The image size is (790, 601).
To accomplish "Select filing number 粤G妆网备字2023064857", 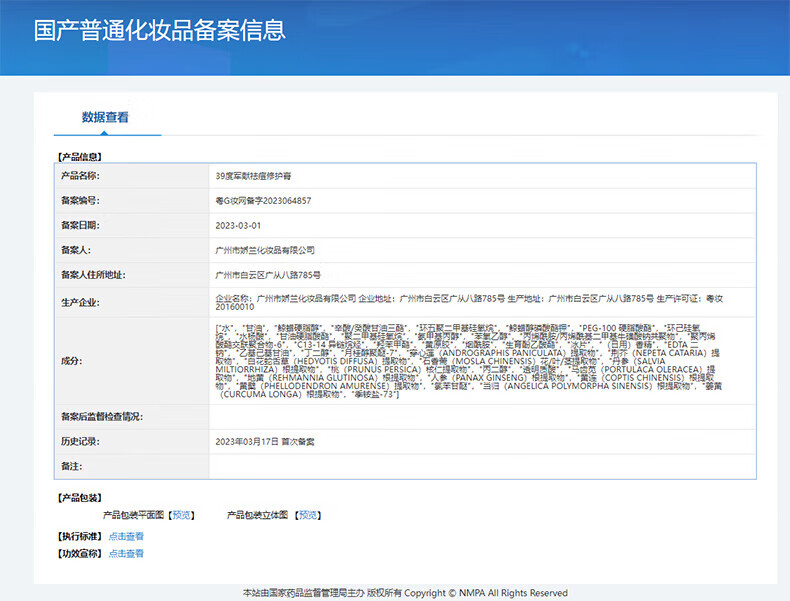I will pos(264,201).
